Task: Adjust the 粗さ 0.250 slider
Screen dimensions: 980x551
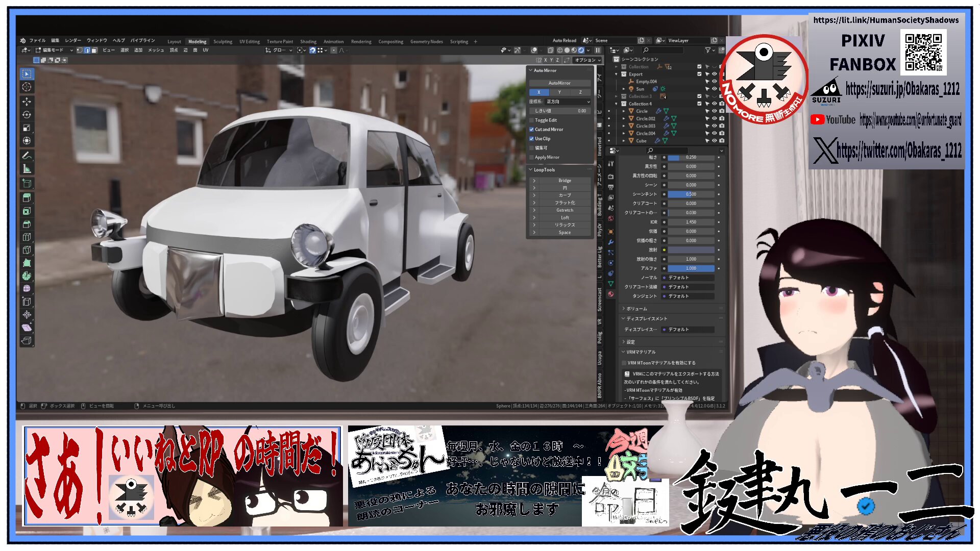Action: [x=691, y=158]
